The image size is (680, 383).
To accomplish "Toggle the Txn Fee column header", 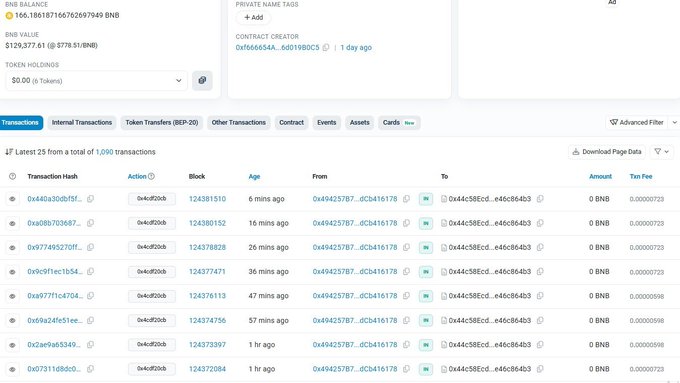I will [641, 177].
